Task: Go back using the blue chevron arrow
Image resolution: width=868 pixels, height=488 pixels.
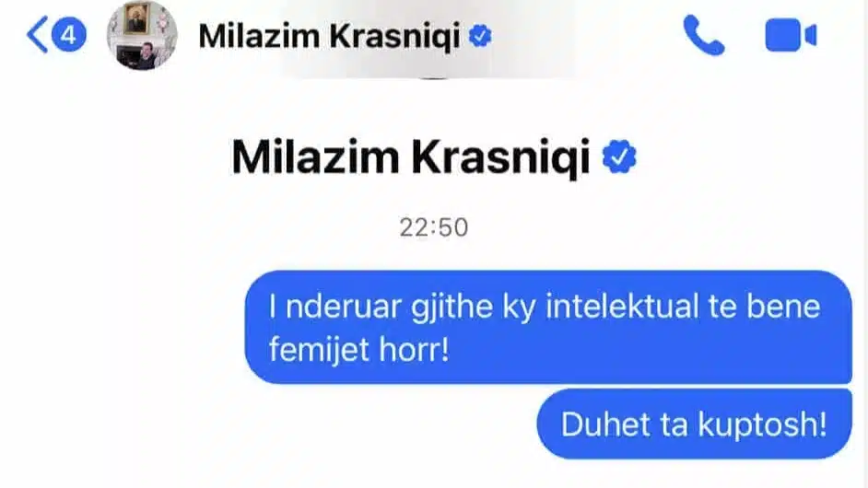Action: click(37, 34)
